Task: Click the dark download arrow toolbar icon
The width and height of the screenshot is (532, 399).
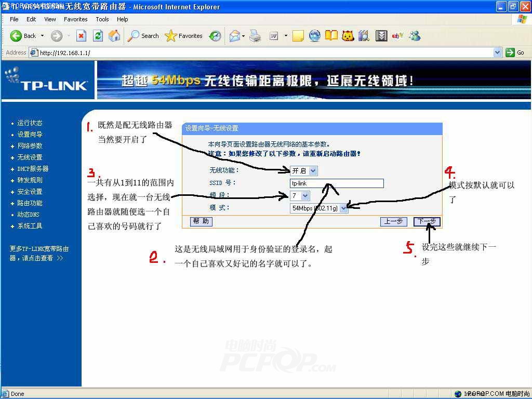Action: coord(381,36)
